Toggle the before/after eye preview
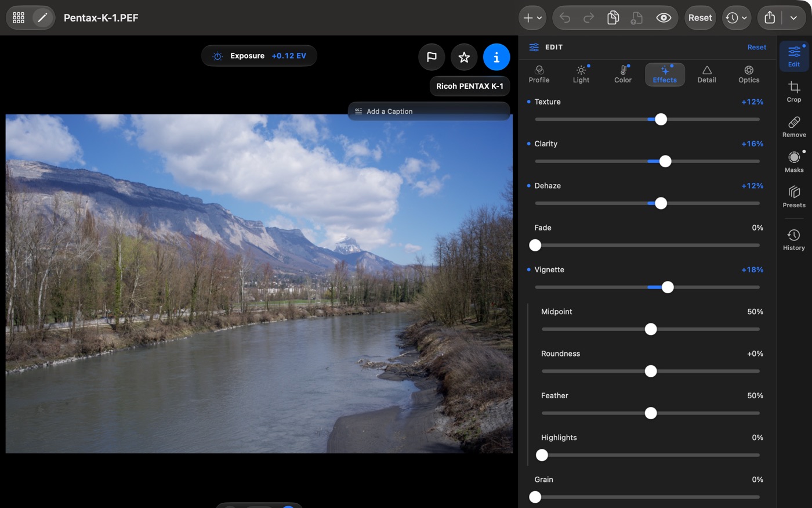The height and width of the screenshot is (508, 812). pyautogui.click(x=664, y=18)
